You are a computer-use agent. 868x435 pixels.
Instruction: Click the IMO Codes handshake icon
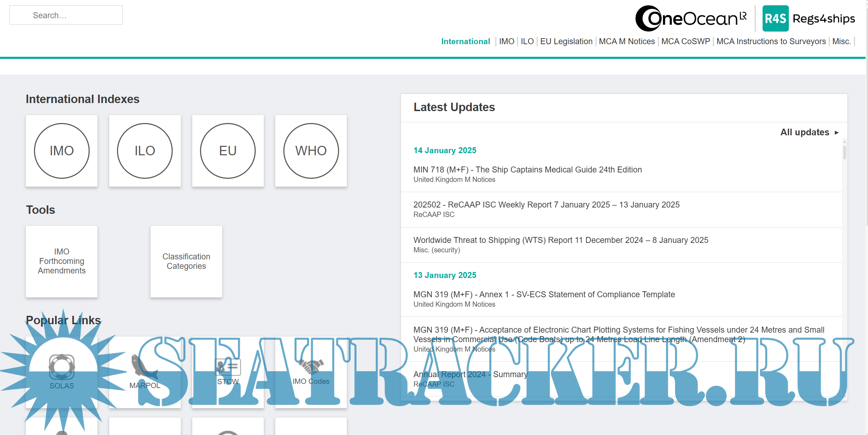pos(311,366)
